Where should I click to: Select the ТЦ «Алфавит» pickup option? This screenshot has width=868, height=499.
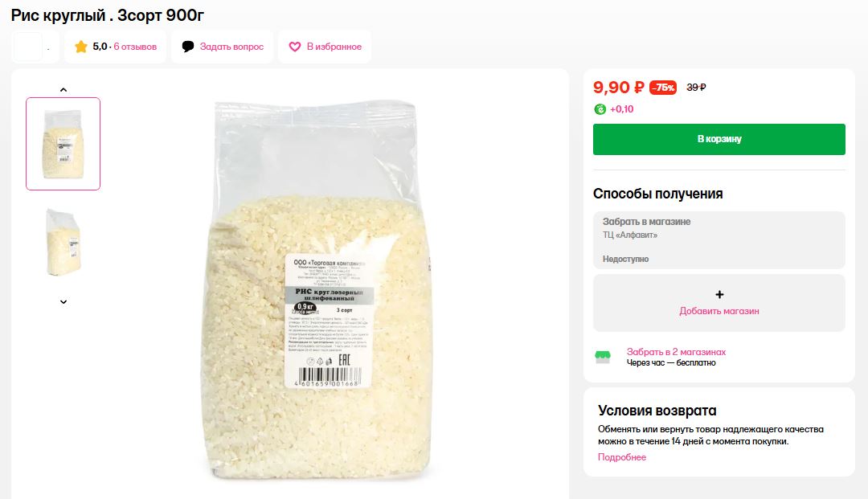pos(719,239)
